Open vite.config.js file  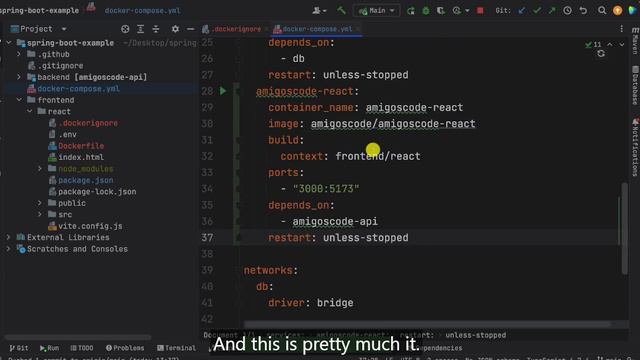pos(85,226)
